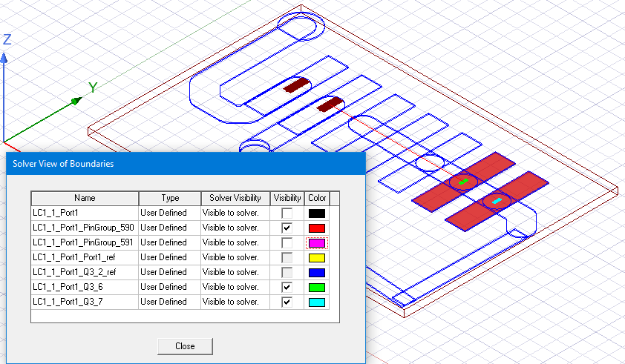Toggle visibility of LC1_1_Port1_PinGroup_591
Viewport: 625px width, 364px height.
287,242
